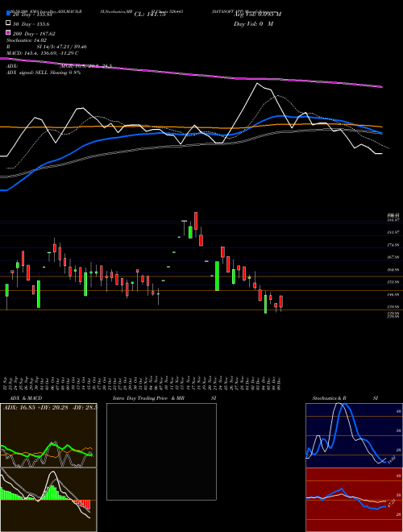Screen dimensions: 403x532
Task: Click the 153.98 price axis label
Action: tap(394, 282)
